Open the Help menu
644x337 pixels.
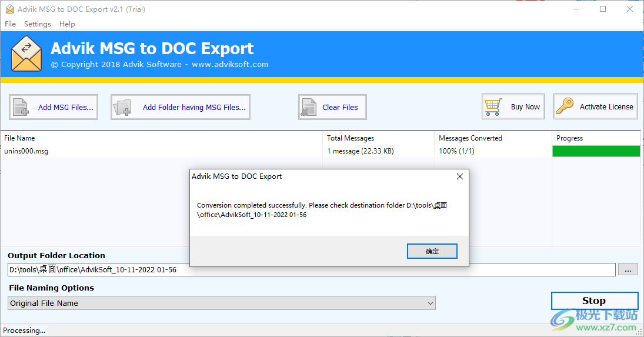pos(67,24)
